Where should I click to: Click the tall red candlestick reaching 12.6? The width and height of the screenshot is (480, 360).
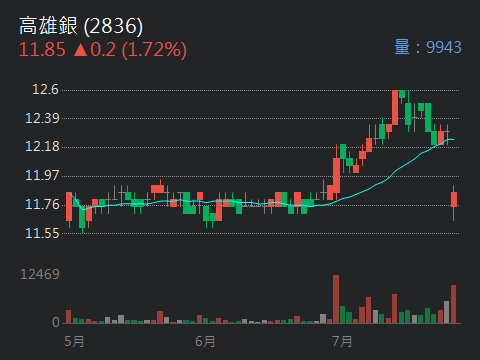pos(395,107)
